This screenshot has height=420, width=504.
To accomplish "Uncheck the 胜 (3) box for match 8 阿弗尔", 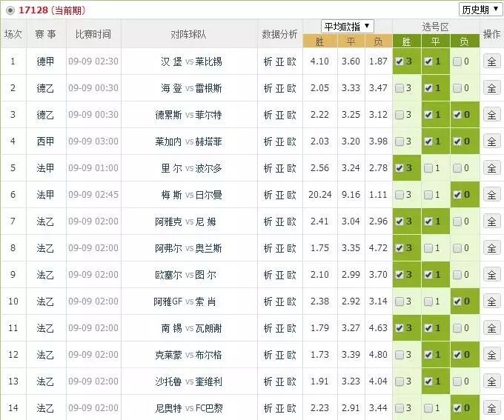I will click(399, 248).
